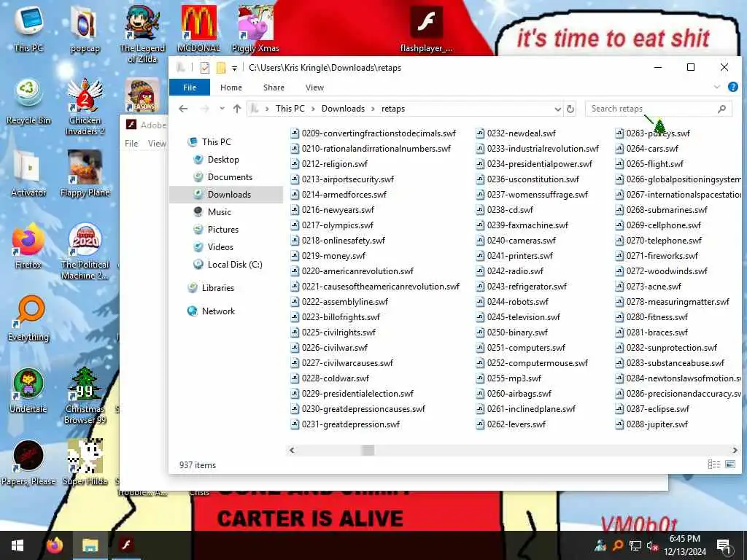This screenshot has height=560, width=747.
Task: Open the Activator desktop icon
Action: [x=28, y=174]
